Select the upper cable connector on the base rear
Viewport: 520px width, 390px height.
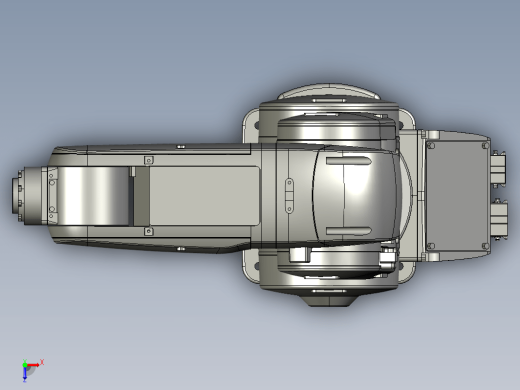click(498, 169)
